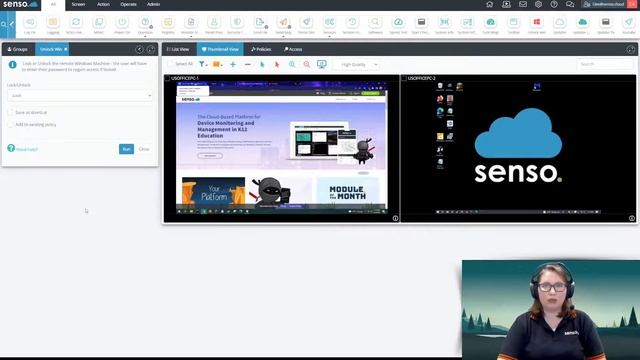
Task: Add thumbnail with the plus icon
Action: click(x=233, y=64)
